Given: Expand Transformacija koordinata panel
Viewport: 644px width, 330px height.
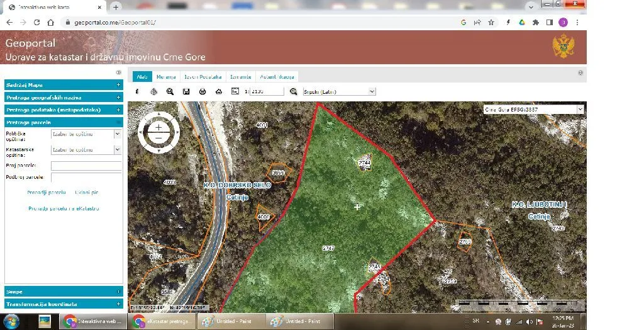Looking at the screenshot, I should tap(64, 304).
